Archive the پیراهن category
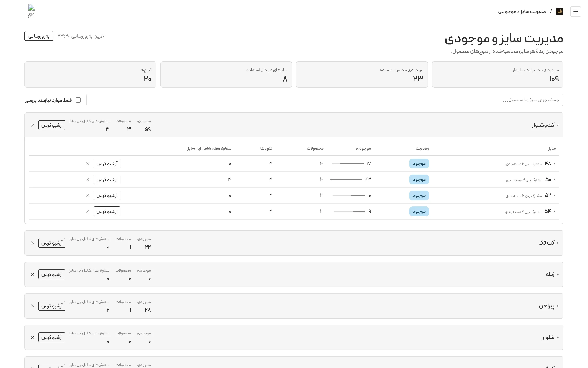The width and height of the screenshot is (588, 368). (x=52, y=306)
